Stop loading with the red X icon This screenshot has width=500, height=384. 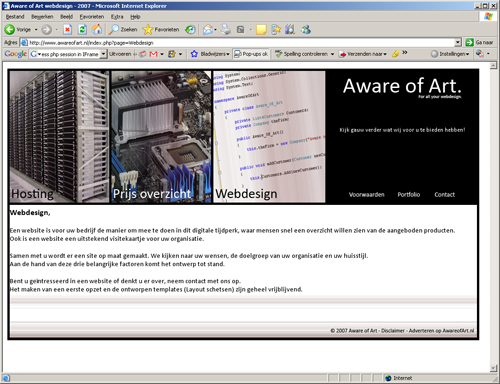click(x=67, y=30)
